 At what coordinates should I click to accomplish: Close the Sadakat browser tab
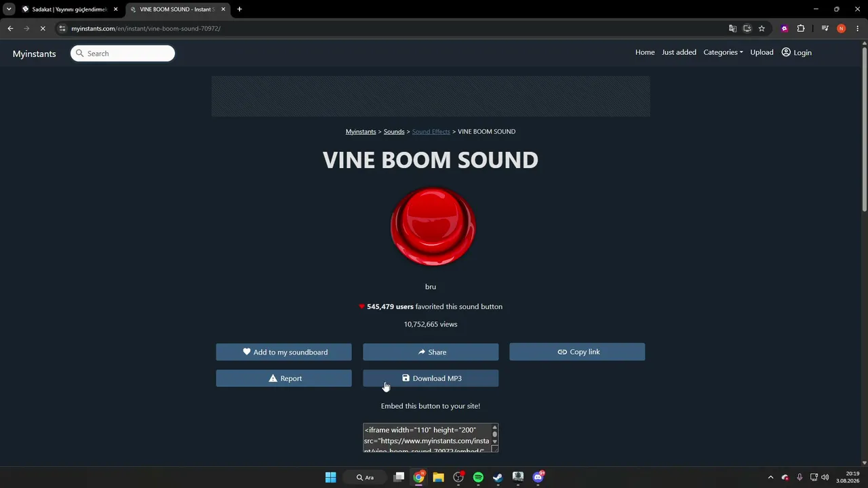pos(116,9)
